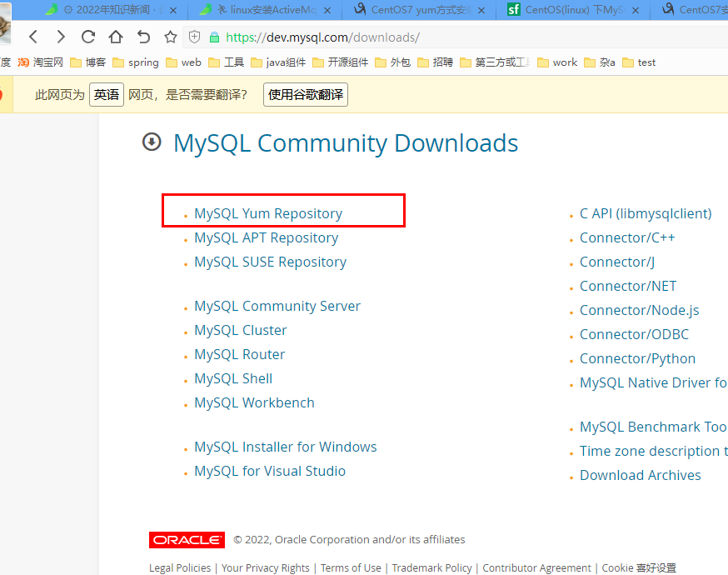Click the green padlock site info icon
Screen dimensions: 728x575
pos(214,37)
